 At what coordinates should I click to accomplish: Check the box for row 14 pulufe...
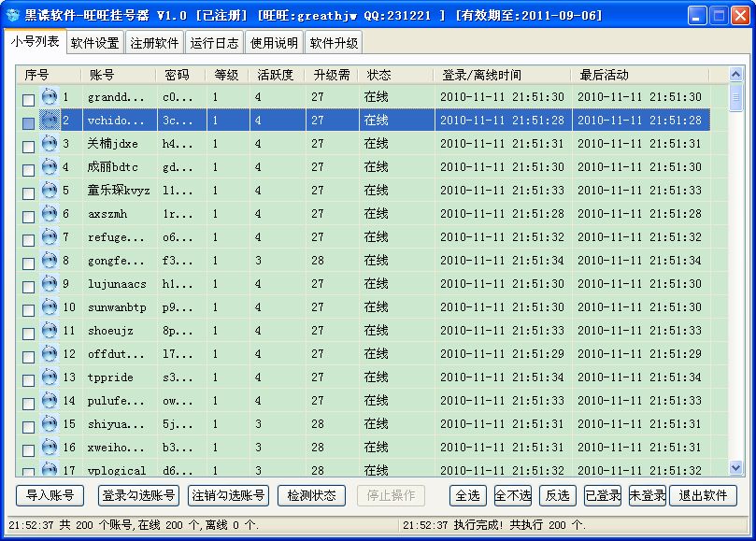(28, 404)
